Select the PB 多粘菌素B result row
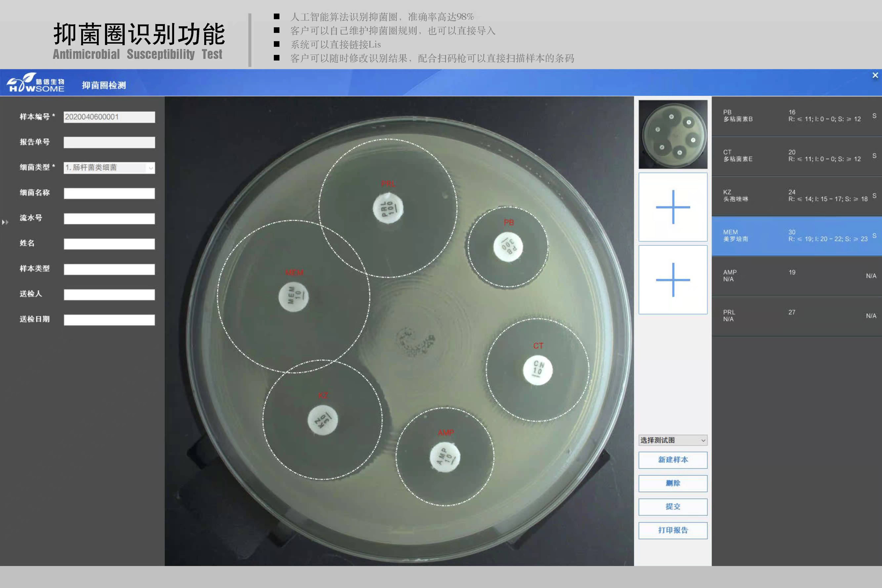Viewport: 882px width, 588px height. click(x=797, y=116)
